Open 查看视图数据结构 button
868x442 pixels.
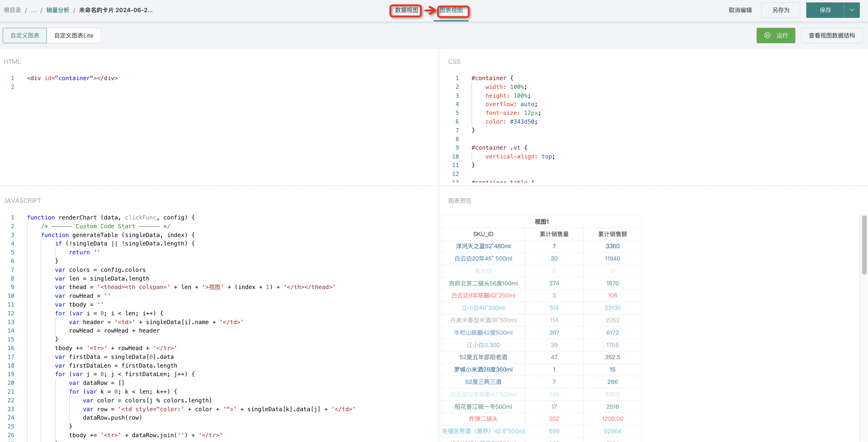832,35
